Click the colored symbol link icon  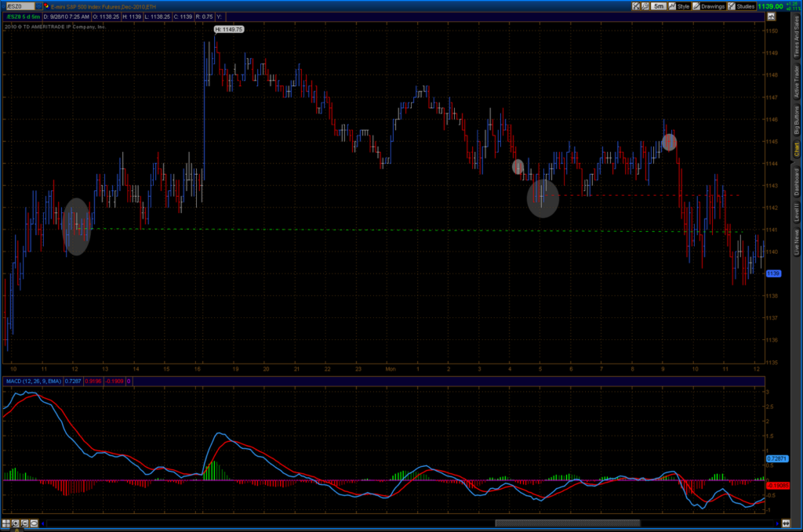tap(45, 5)
